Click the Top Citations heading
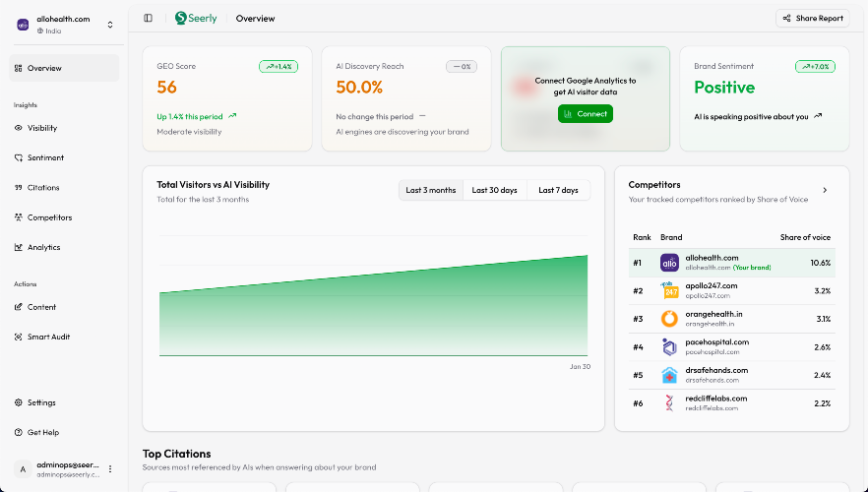 click(176, 454)
